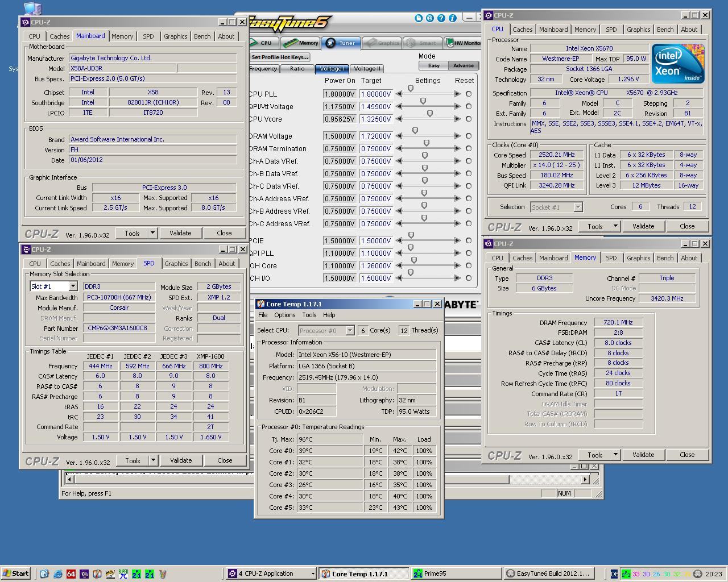728x582 pixels.
Task: Click the DRAM Voltage slider thumb
Action: (415, 131)
